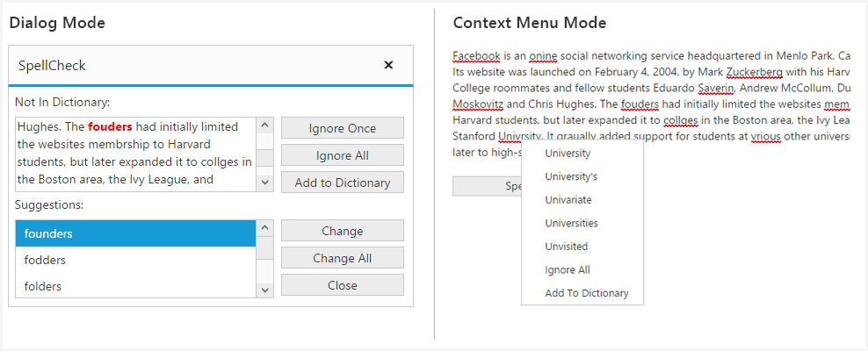Image resolution: width=868 pixels, height=351 pixels.
Task: Click the misspelled word 'fouders' in the paragraph
Action: pos(640,103)
